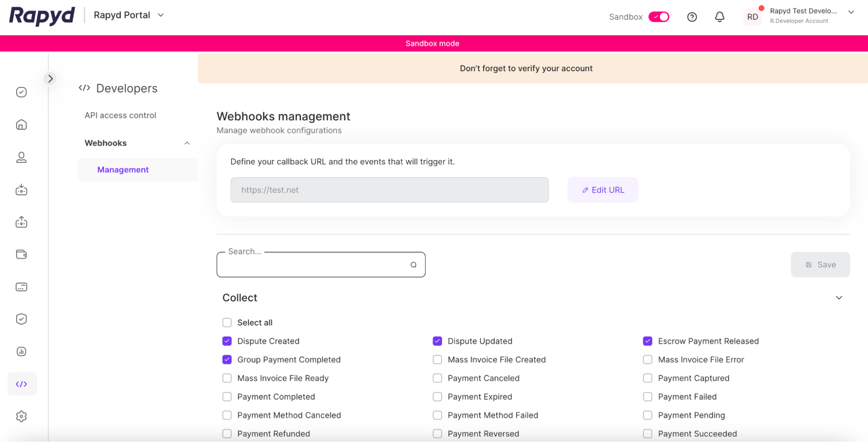
Task: Select the Customers icon in the sidebar
Action: [21, 157]
